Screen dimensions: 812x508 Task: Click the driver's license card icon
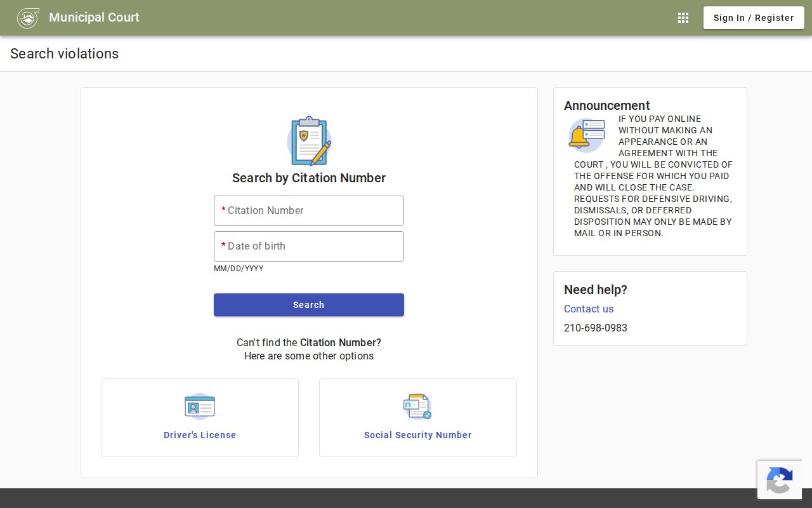click(x=200, y=406)
